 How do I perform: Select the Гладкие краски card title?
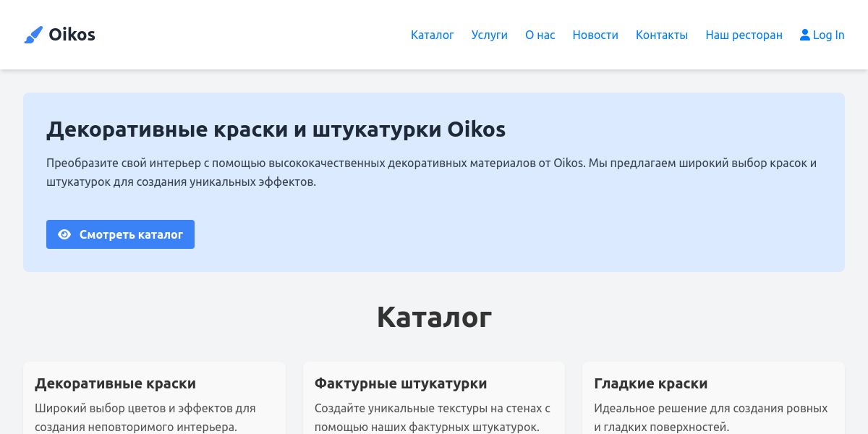651,383
